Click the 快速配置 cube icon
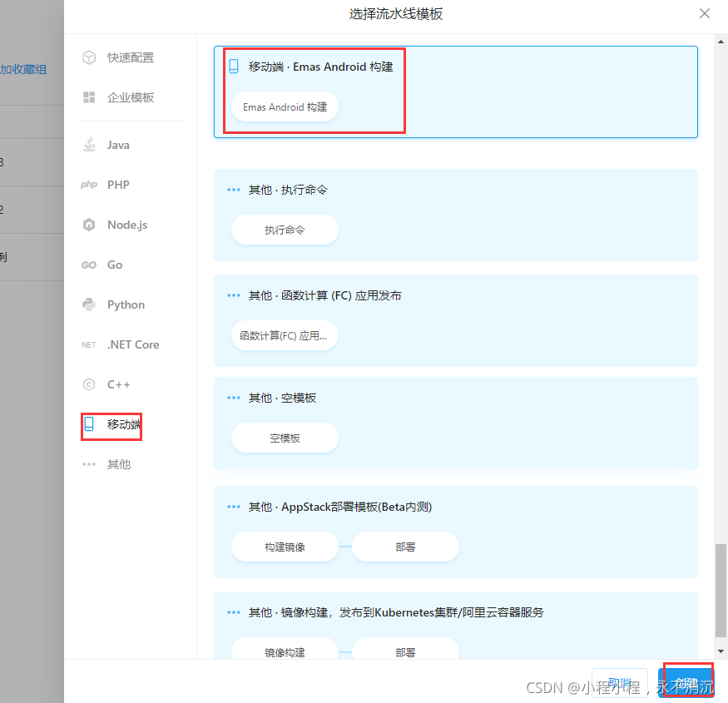This screenshot has height=703, width=728. [x=89, y=57]
